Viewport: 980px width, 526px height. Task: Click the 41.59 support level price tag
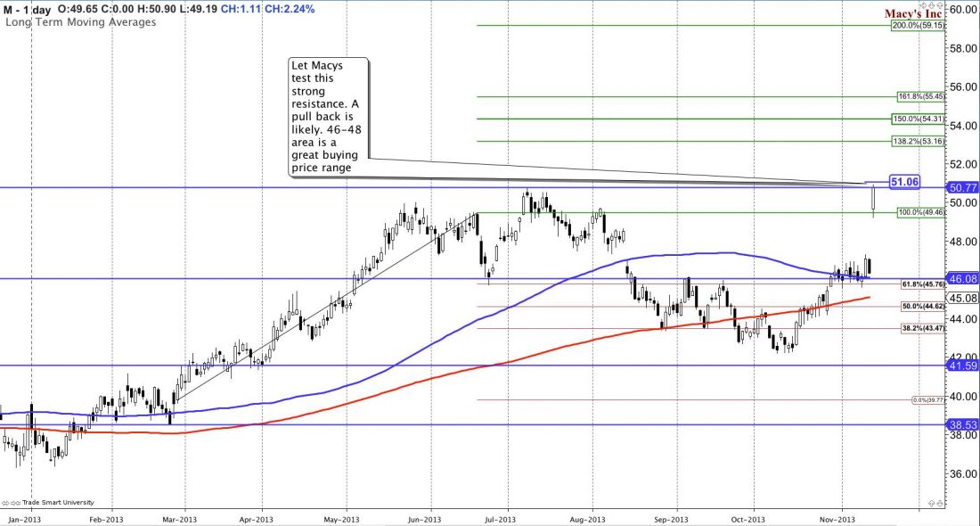(x=961, y=366)
